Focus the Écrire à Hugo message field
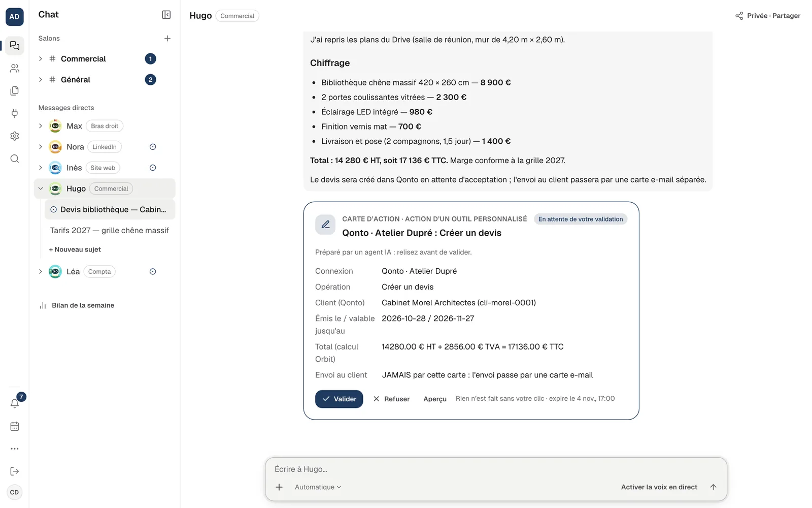This screenshot has height=508, width=812. pos(496,469)
